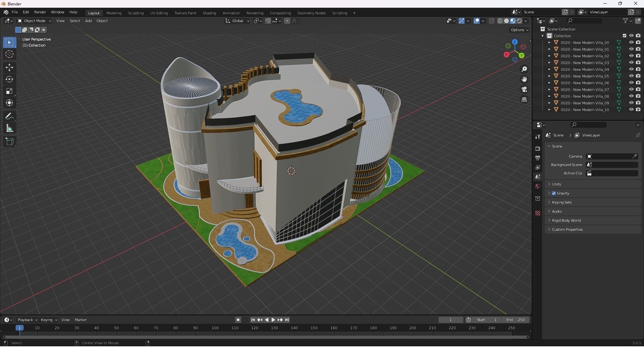This screenshot has width=644, height=349.
Task: Open the View Layer properties tab
Action: [x=538, y=167]
